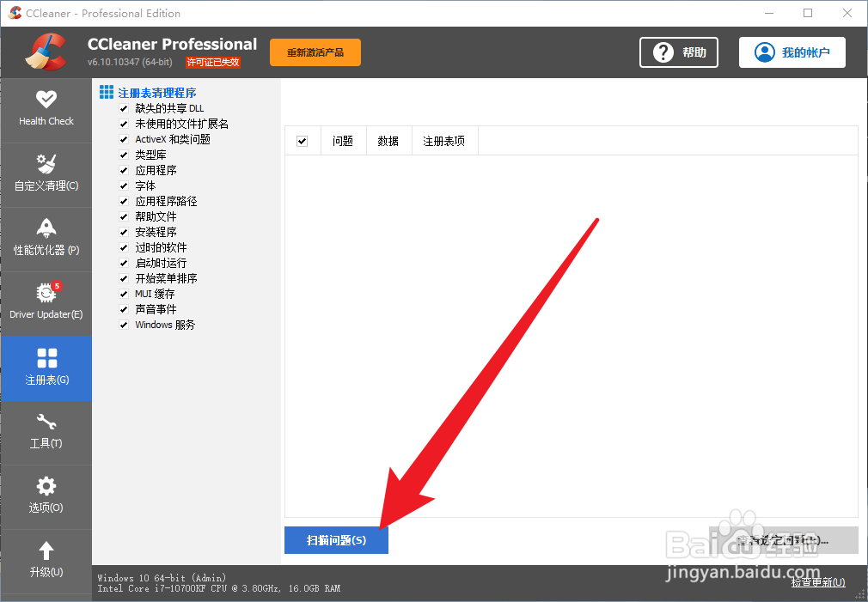Screen dimensions: 868x602
Task: Open 我的帐户 account button
Action: click(792, 52)
